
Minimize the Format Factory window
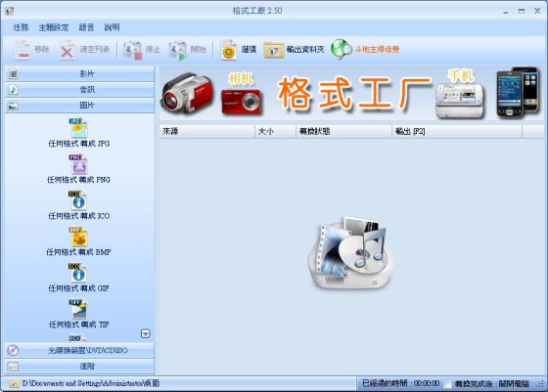pyautogui.click(x=506, y=11)
